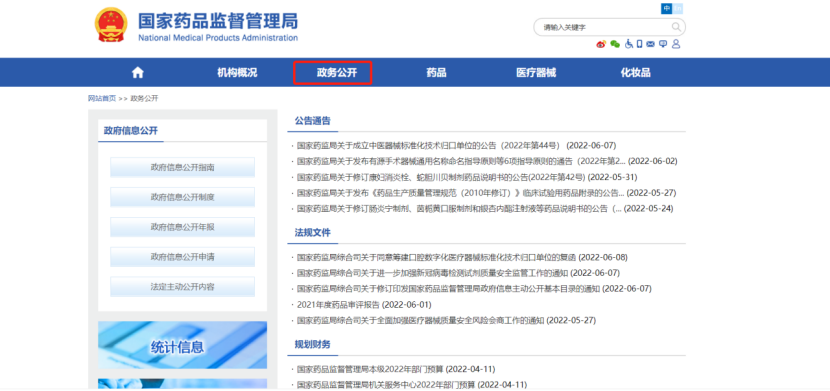Select the 政府信息公开 sidebar heading

(131, 131)
